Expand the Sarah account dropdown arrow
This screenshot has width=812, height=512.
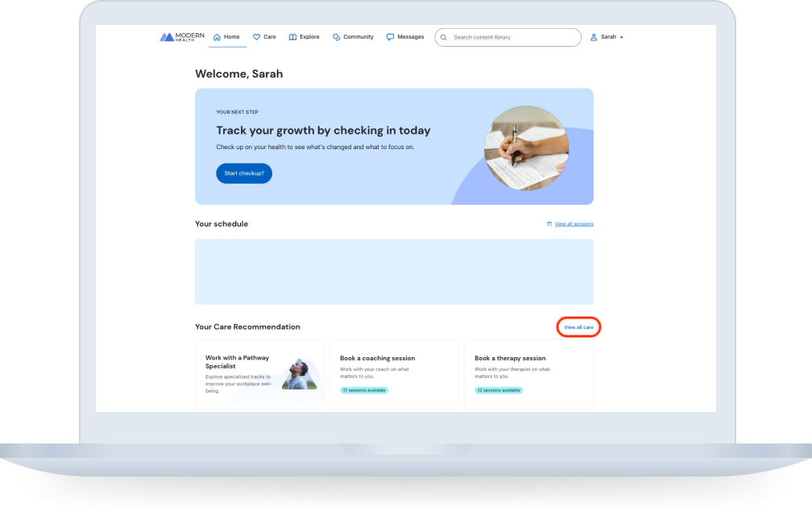click(x=621, y=37)
